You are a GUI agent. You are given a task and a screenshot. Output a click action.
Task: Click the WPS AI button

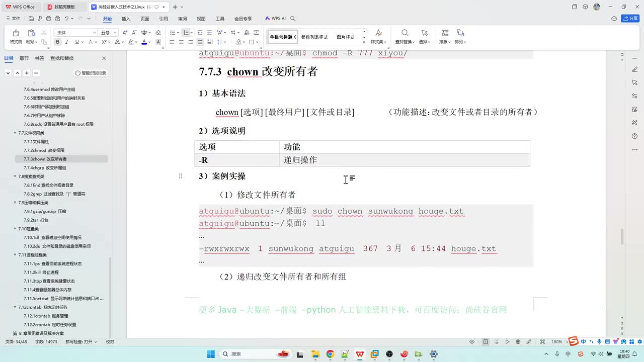[276, 19]
